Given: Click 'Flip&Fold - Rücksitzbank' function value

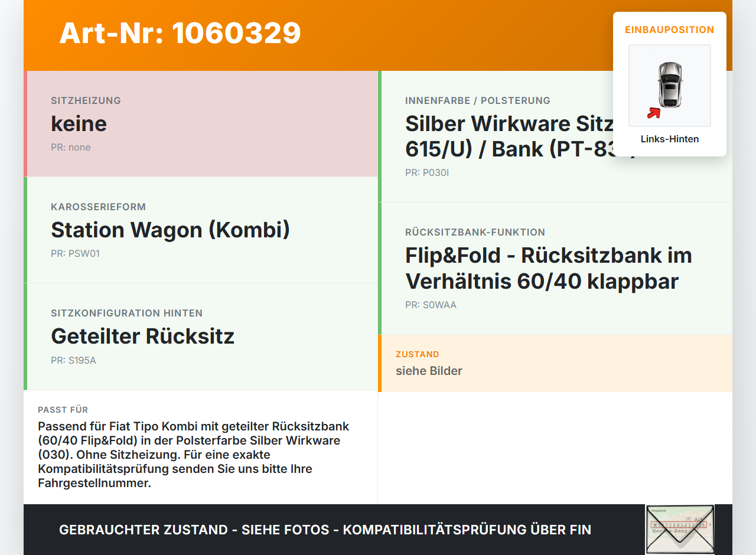Looking at the screenshot, I should tap(549, 268).
